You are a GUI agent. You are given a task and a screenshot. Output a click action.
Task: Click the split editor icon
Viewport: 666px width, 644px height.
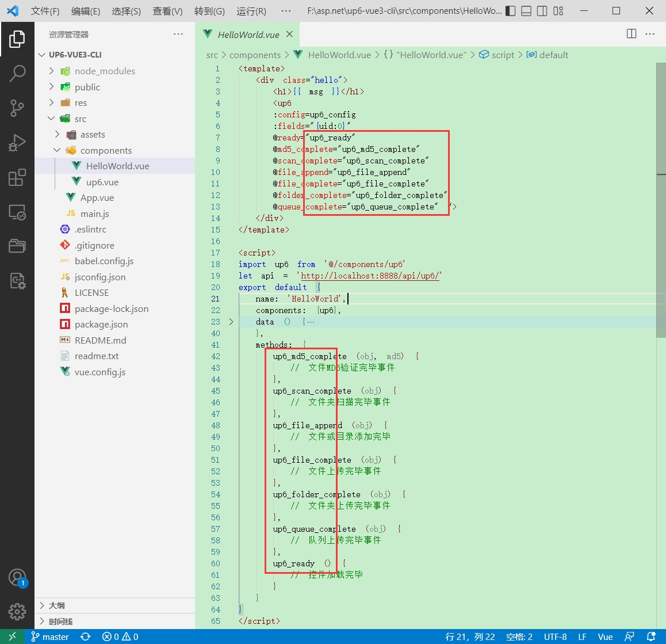click(x=631, y=34)
